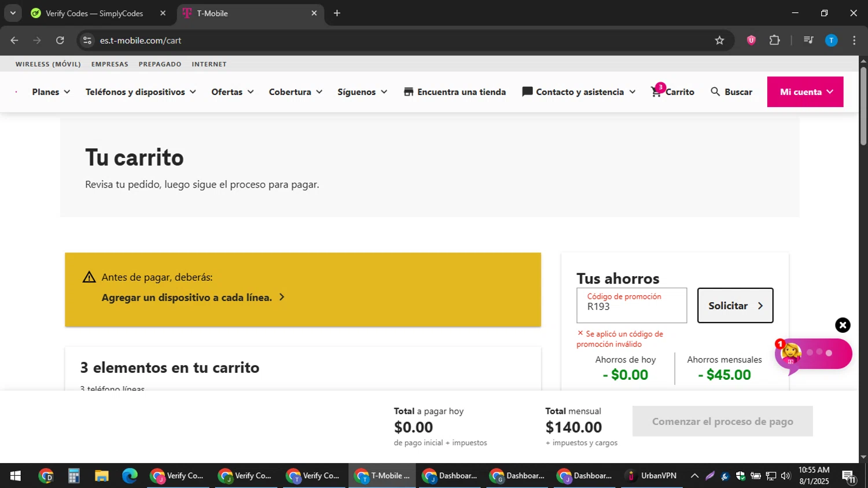Click the $140.00 total mensual amount
868x488 pixels.
pyautogui.click(x=573, y=427)
